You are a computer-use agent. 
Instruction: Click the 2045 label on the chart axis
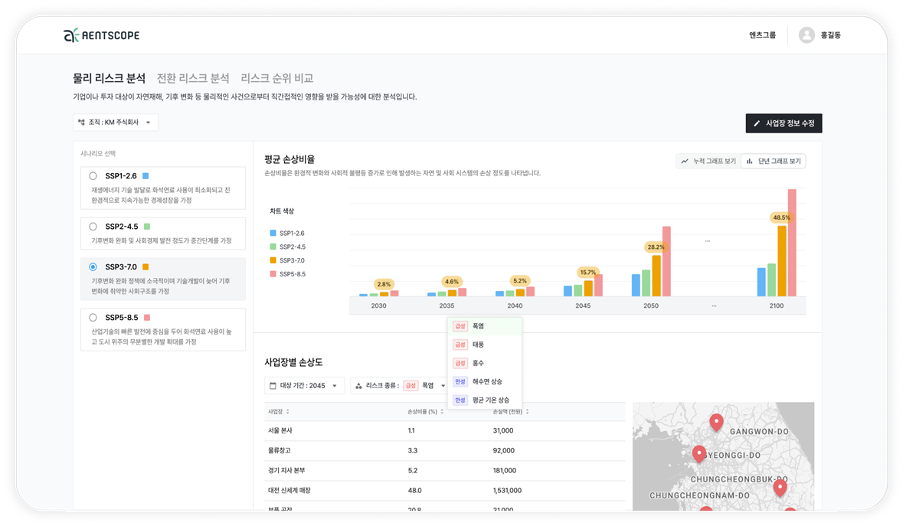coord(583,306)
